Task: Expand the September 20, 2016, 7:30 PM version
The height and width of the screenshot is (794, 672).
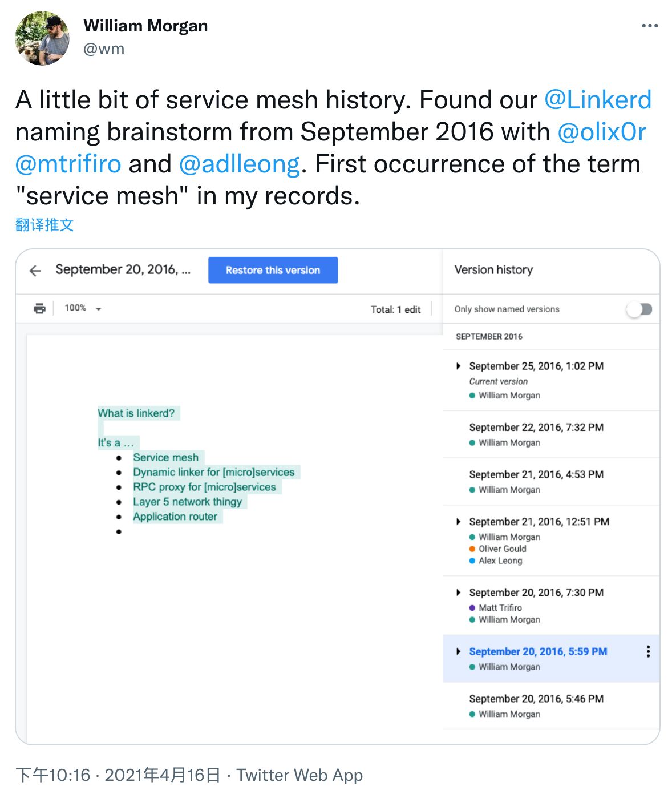Action: pyautogui.click(x=458, y=593)
